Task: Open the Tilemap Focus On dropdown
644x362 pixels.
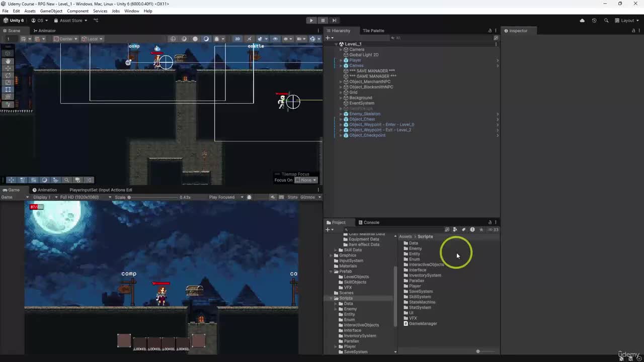Action: [306, 180]
